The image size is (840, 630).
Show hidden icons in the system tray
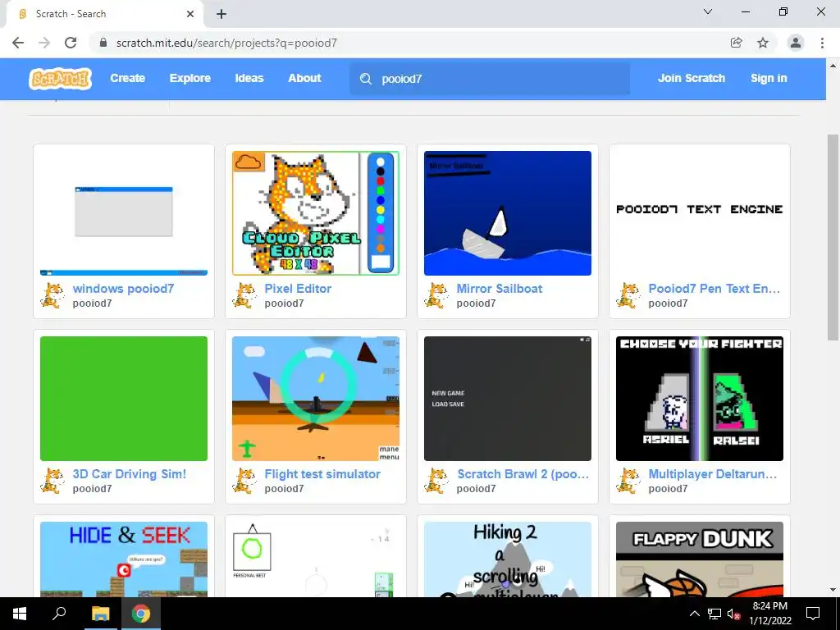point(694,614)
